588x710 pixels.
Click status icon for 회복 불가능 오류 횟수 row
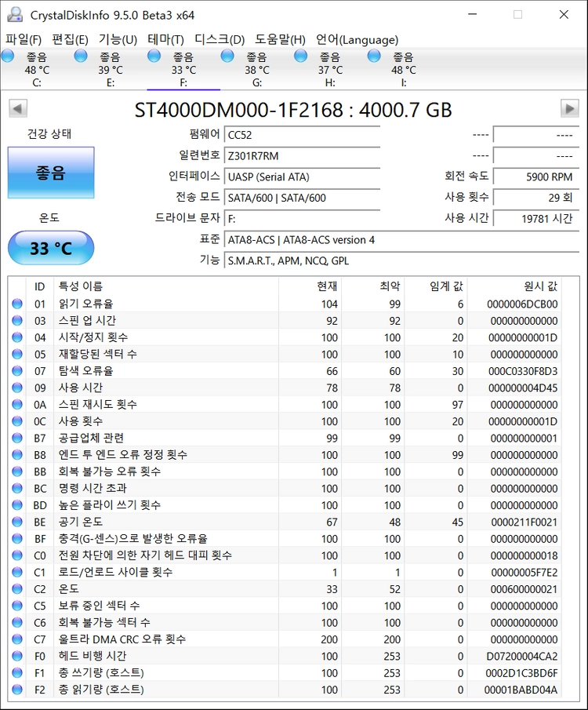(x=17, y=472)
